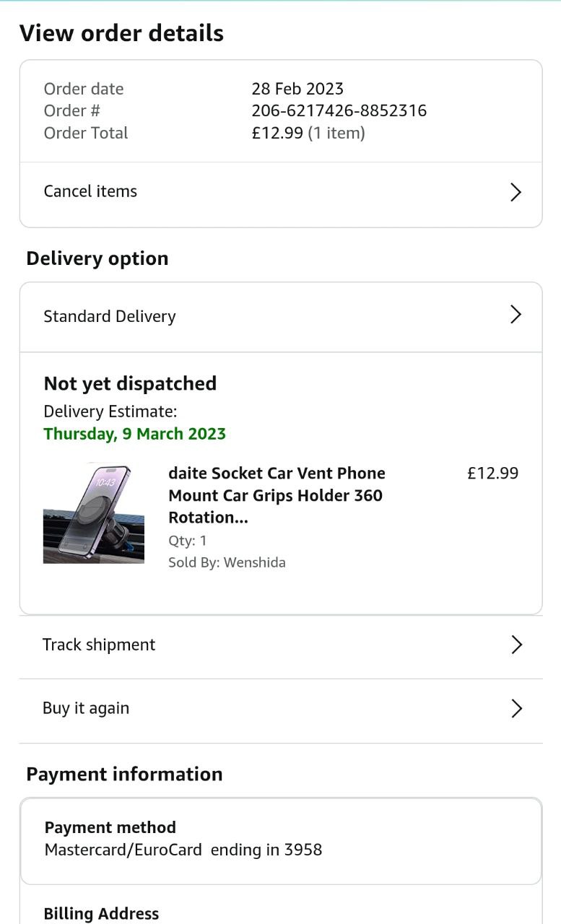Click the Not yet dispatched status
This screenshot has height=924, width=561.
click(130, 383)
